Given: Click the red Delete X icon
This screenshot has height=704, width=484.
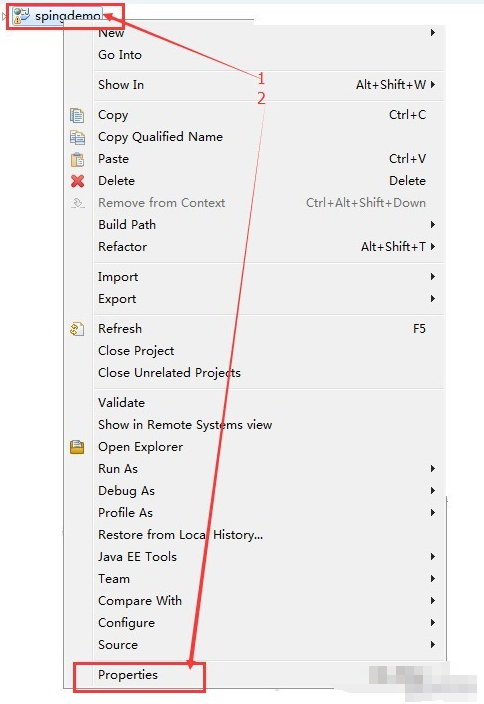Looking at the screenshot, I should 77,181.
